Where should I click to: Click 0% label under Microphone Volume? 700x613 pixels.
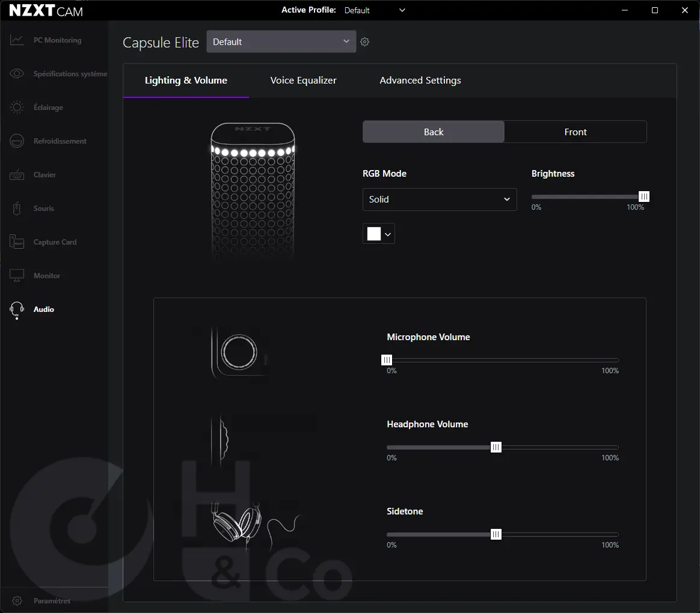click(391, 371)
